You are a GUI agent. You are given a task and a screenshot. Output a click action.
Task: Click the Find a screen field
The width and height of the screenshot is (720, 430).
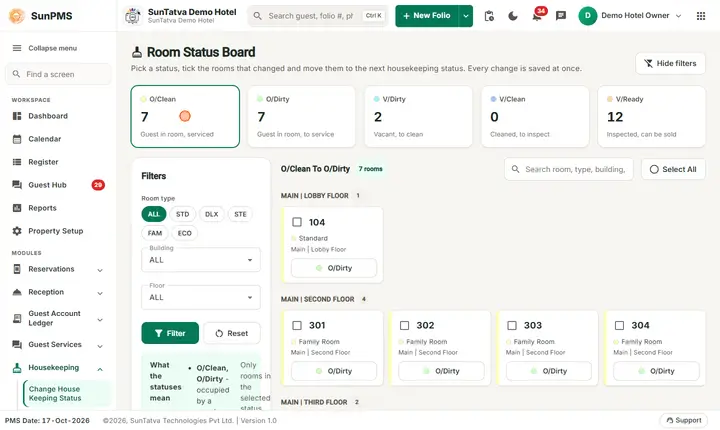(58, 74)
